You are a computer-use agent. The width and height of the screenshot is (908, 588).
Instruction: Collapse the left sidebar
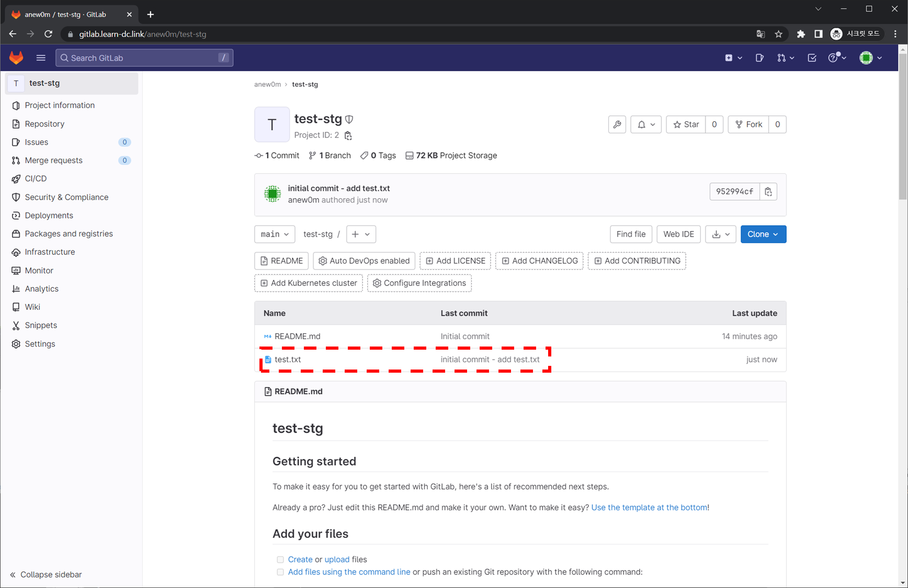[x=46, y=574]
